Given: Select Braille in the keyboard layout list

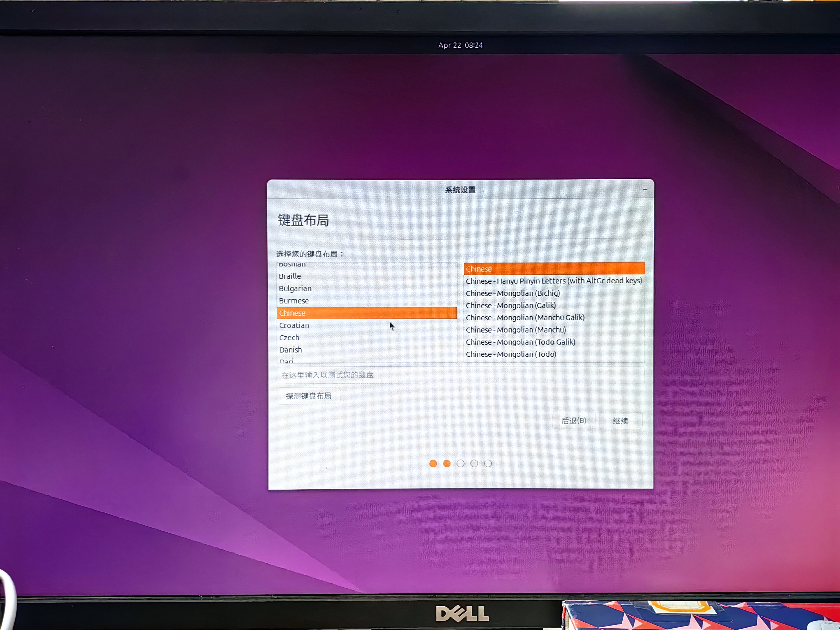Looking at the screenshot, I should click(290, 276).
